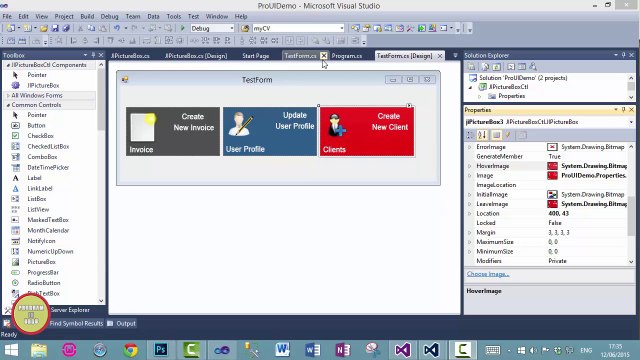Image resolution: width=640 pixels, height=360 pixels.
Task: Click View Class Diagram icon in Solution Explorer
Action: click(533, 67)
